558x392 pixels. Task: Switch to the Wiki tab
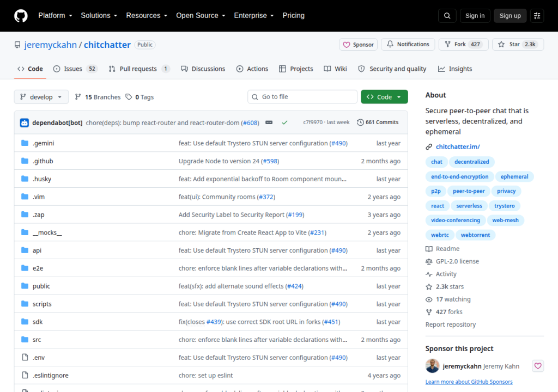(335, 69)
